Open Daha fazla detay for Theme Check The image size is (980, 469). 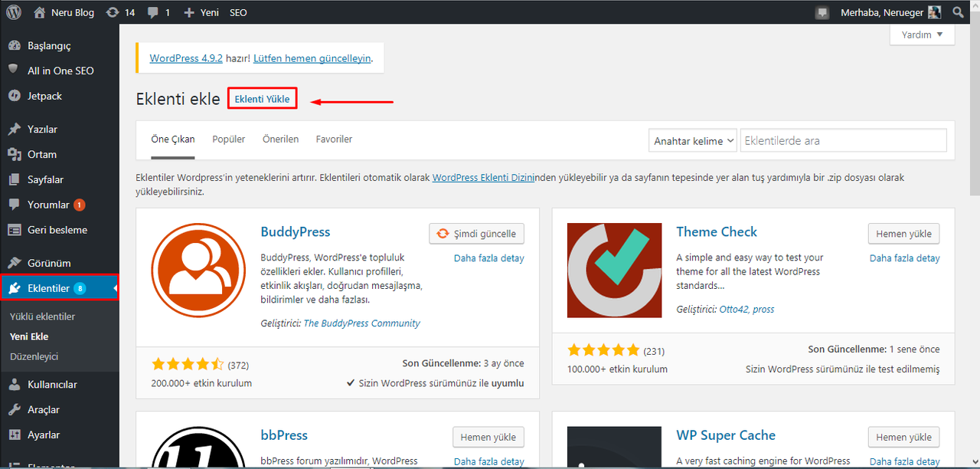(905, 258)
